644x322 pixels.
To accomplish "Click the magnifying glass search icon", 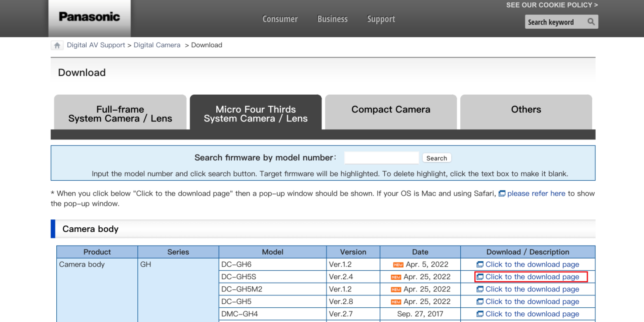I will (x=591, y=22).
